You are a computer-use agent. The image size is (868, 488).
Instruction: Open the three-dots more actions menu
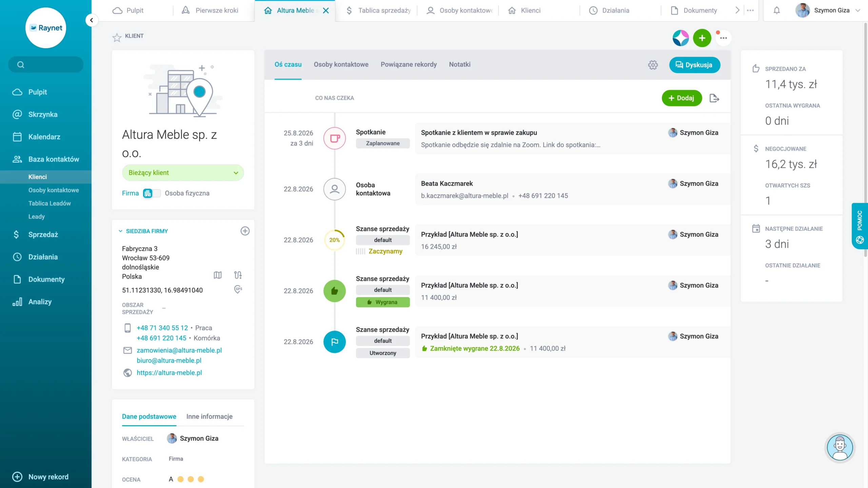point(723,38)
